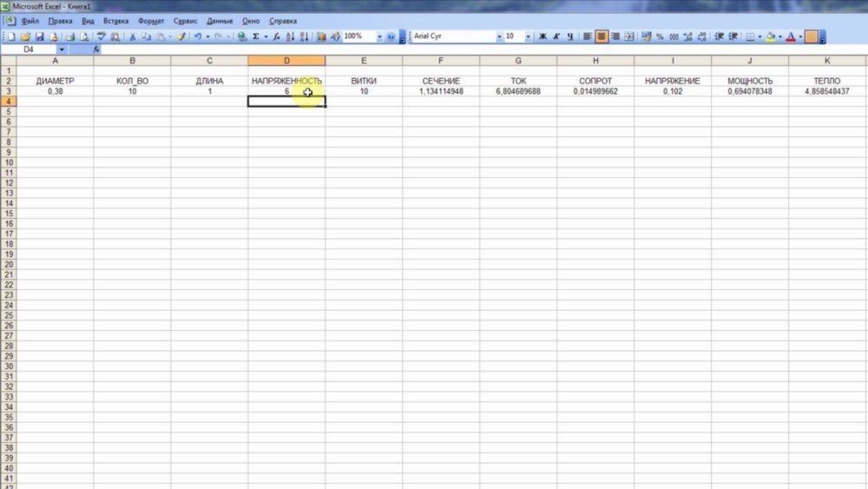The height and width of the screenshot is (489, 868).
Task: Select row 4 header
Action: (9, 102)
